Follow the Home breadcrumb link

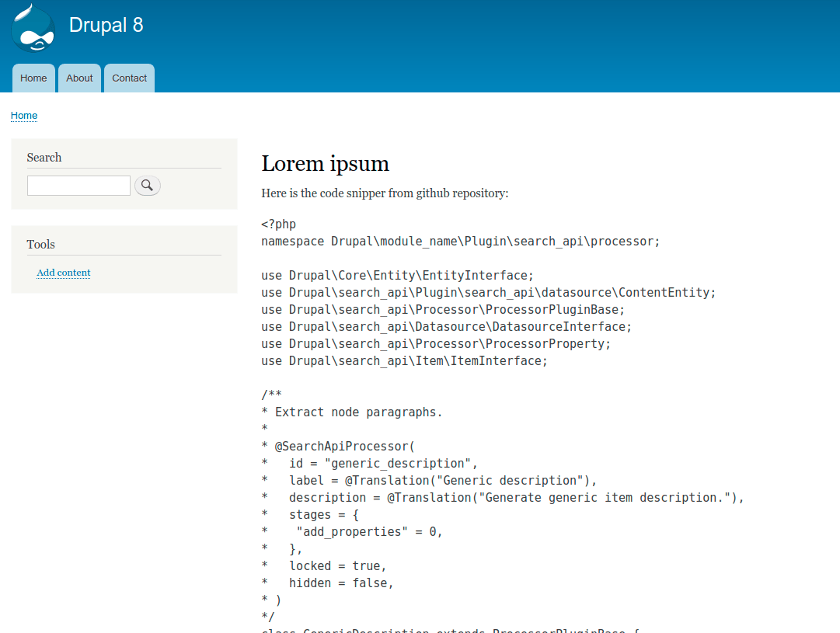(23, 115)
